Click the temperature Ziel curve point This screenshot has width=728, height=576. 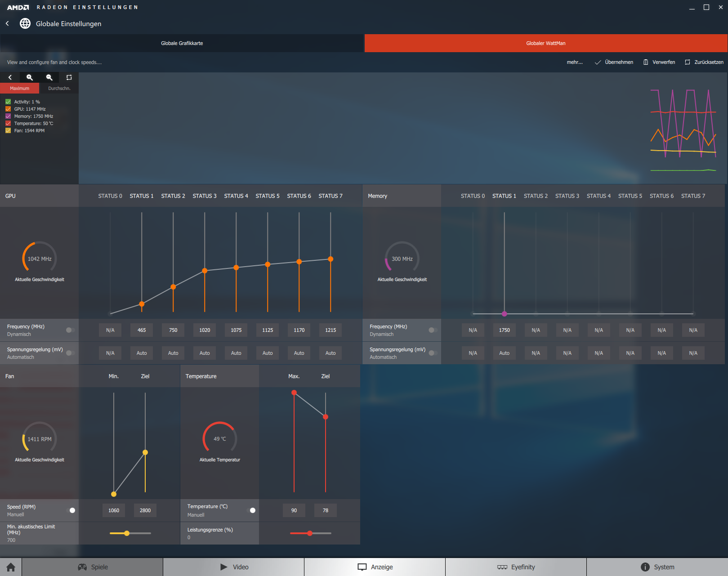pos(326,417)
